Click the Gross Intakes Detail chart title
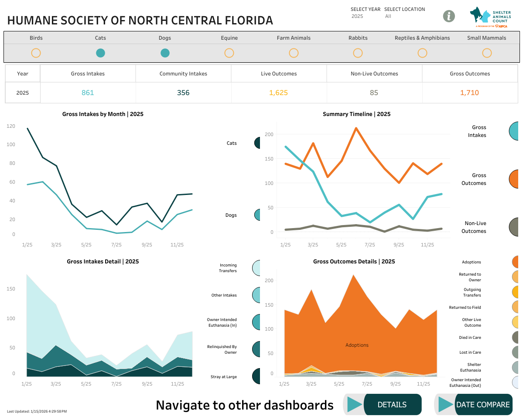The height and width of the screenshot is (420, 523). point(103,262)
